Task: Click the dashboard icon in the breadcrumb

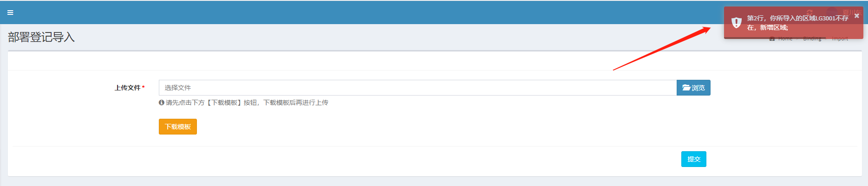Action: pyautogui.click(x=772, y=38)
